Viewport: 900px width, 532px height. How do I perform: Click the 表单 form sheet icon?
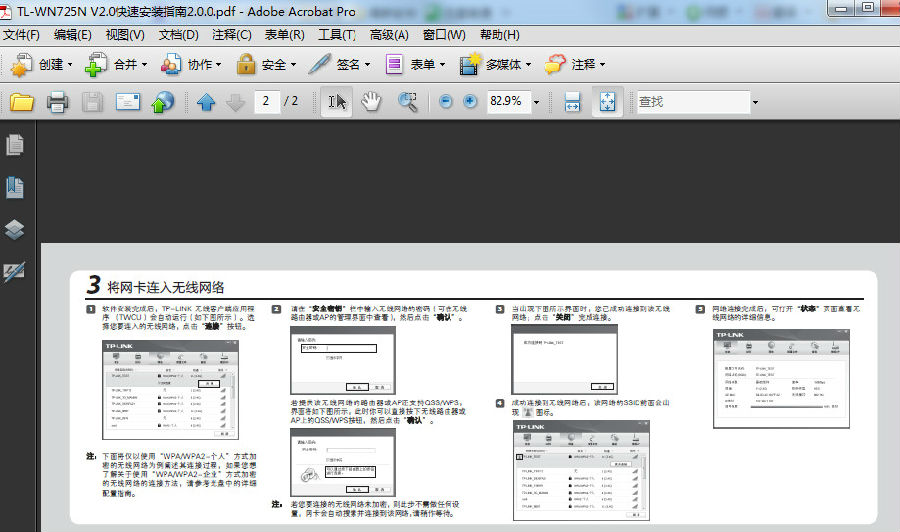pyautogui.click(x=394, y=64)
